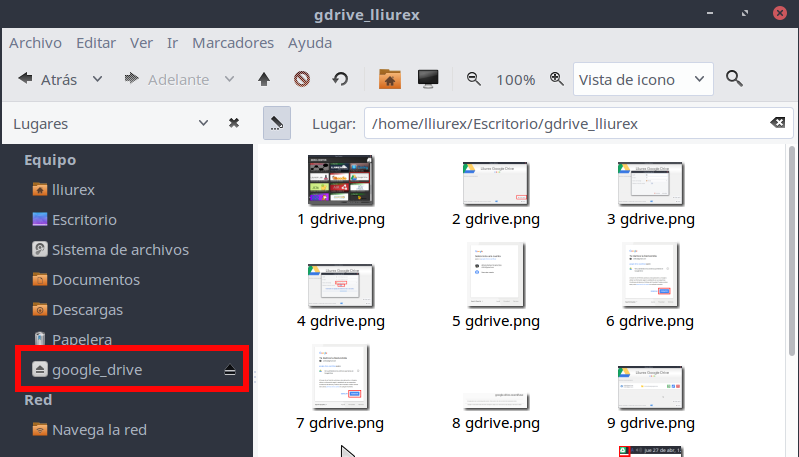
Task: Open the Archivo menu
Action: coord(35,43)
